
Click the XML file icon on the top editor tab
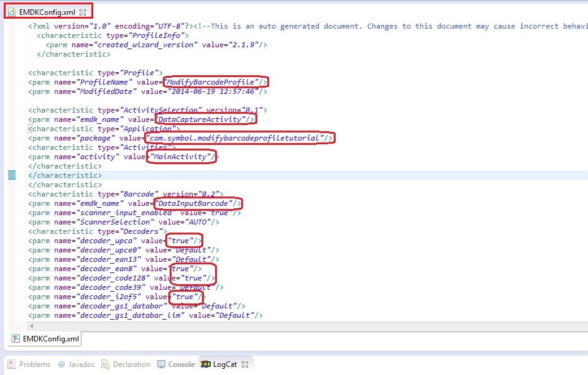point(12,12)
